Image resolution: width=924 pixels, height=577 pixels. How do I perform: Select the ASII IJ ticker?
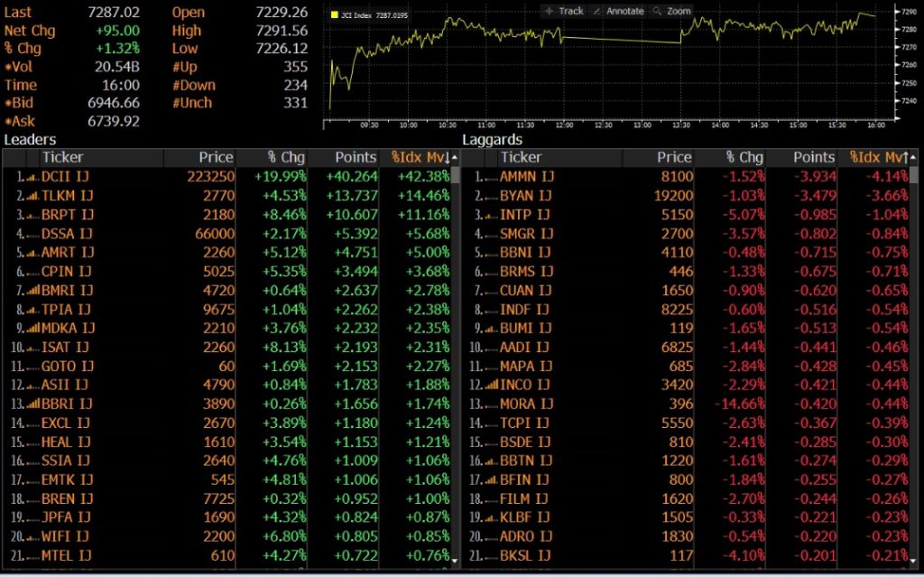[x=65, y=386]
